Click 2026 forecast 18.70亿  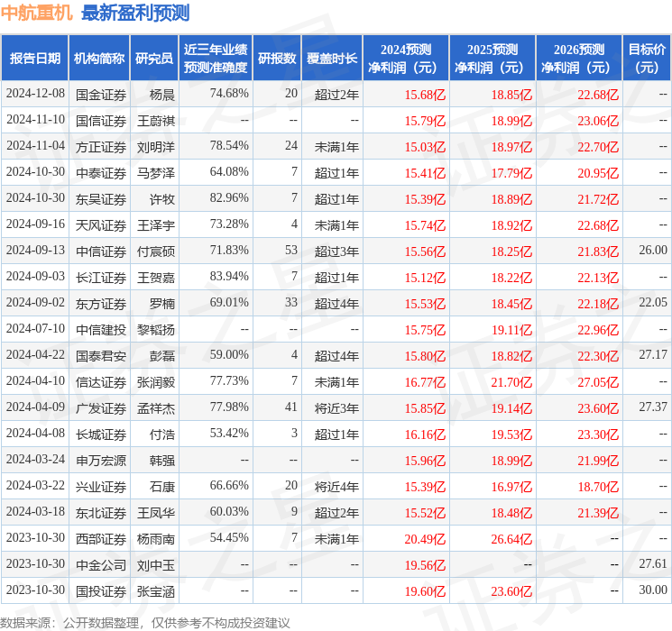click(x=598, y=487)
